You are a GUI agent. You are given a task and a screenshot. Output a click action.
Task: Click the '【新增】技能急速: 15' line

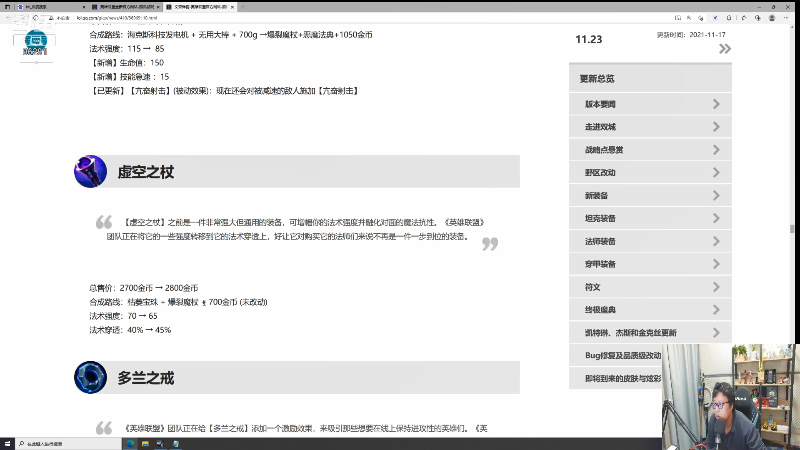[129, 77]
